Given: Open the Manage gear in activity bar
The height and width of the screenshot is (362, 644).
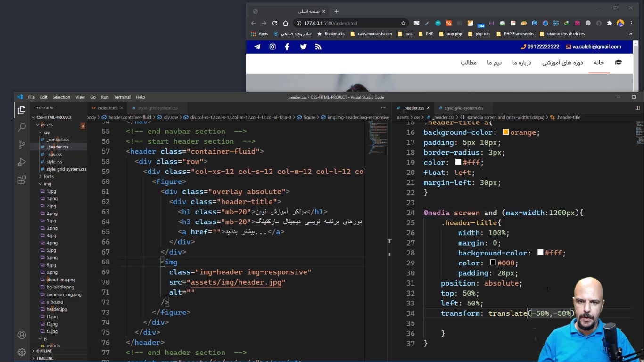Looking at the screenshot, I should tap(21, 352).
